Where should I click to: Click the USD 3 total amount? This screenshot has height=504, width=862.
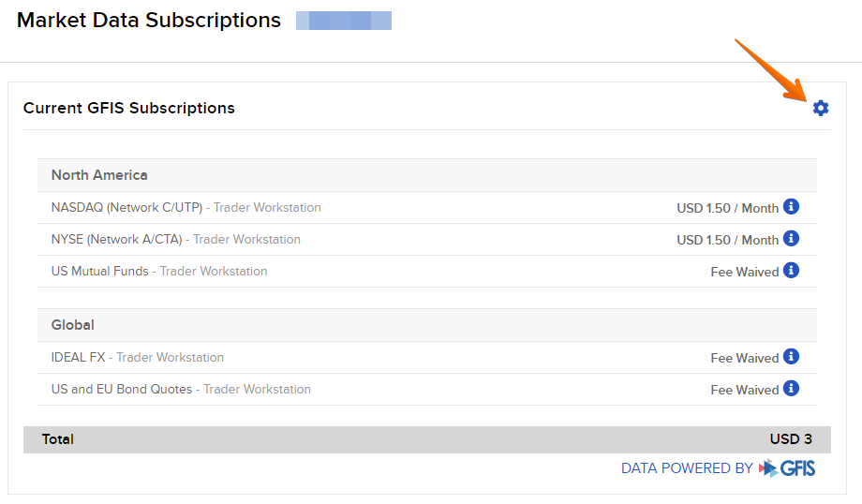click(x=791, y=439)
